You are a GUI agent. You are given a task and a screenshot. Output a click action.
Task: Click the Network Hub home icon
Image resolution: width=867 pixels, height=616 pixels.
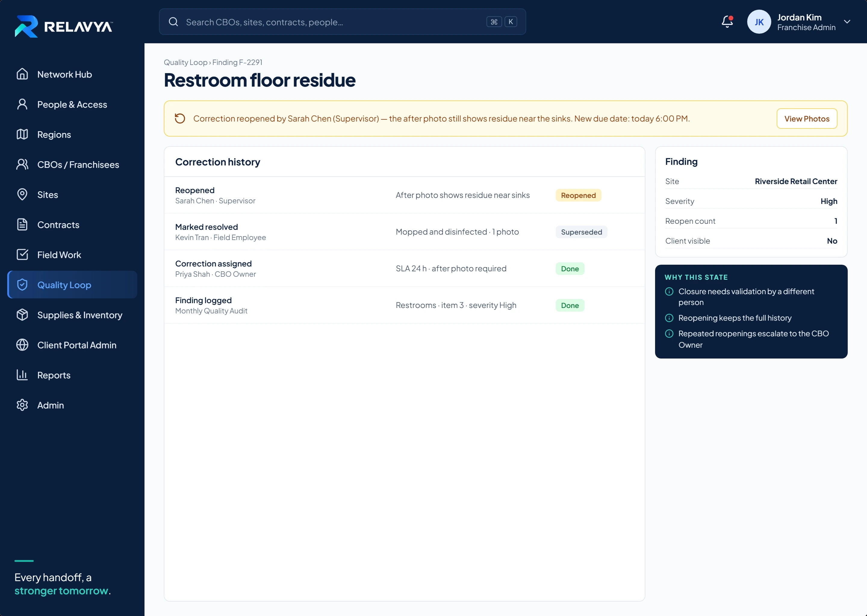tap(22, 74)
